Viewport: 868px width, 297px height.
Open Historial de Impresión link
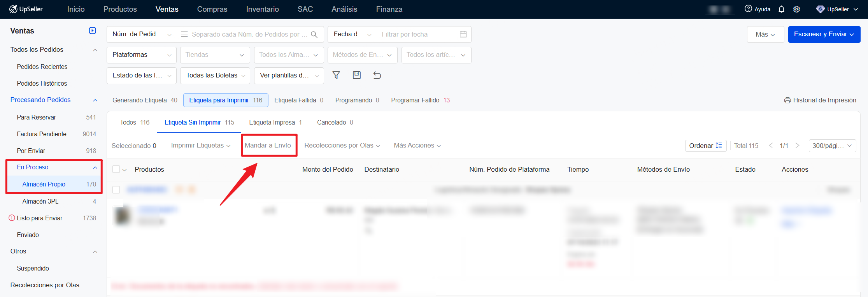tap(820, 100)
